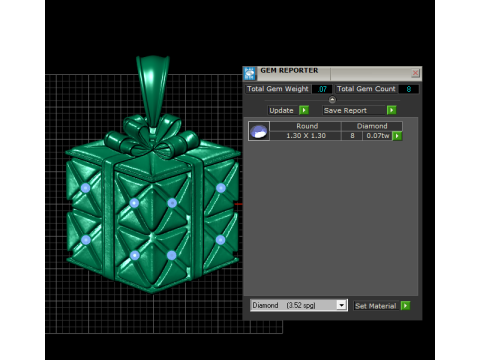Screen dimensions: 480x360
Task: Click the Diamond material cell in the gem row
Action: pyautogui.click(x=372, y=126)
